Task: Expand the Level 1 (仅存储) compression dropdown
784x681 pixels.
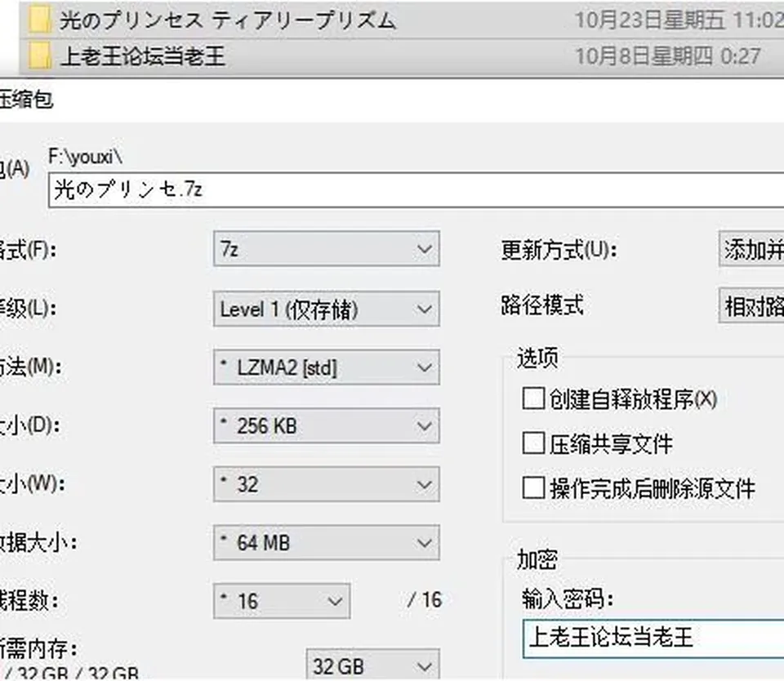Action: tap(327, 309)
